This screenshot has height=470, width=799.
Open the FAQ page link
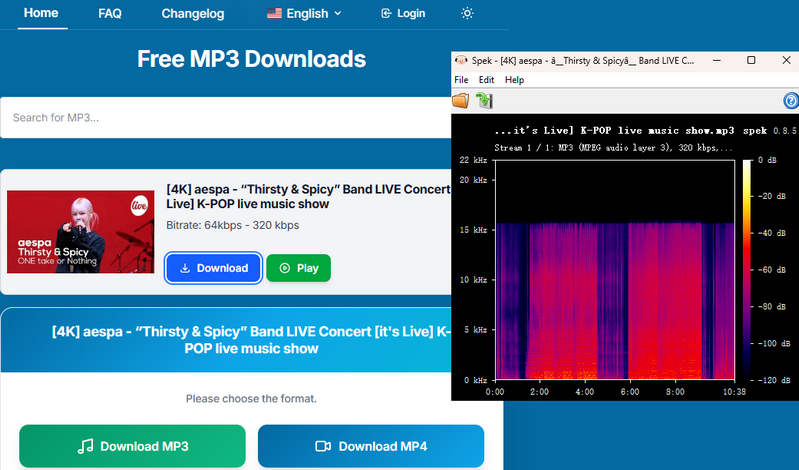pos(110,14)
